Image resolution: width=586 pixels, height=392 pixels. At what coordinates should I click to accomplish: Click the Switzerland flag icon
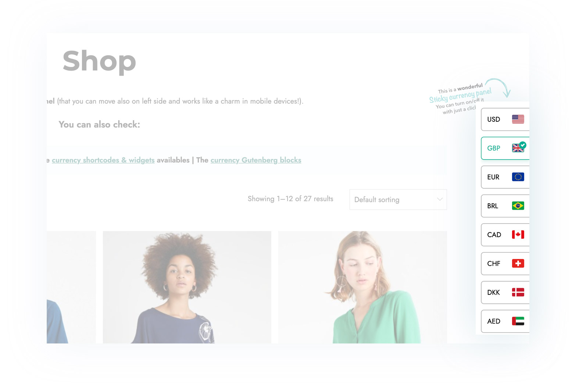coord(518,263)
